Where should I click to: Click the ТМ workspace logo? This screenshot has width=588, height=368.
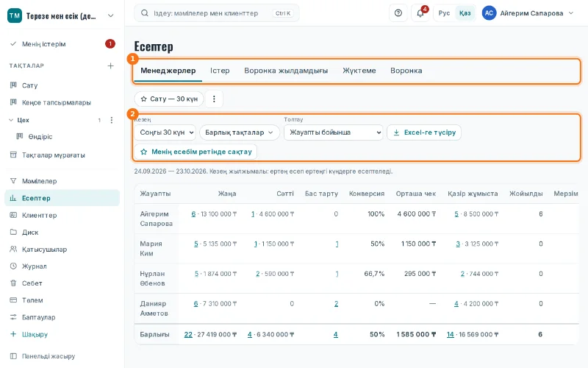click(15, 15)
